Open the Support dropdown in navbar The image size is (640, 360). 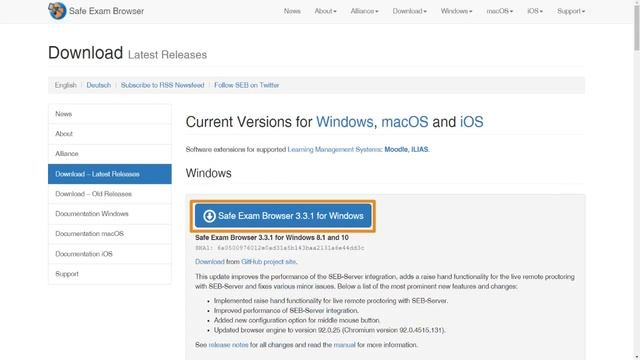[x=571, y=11]
